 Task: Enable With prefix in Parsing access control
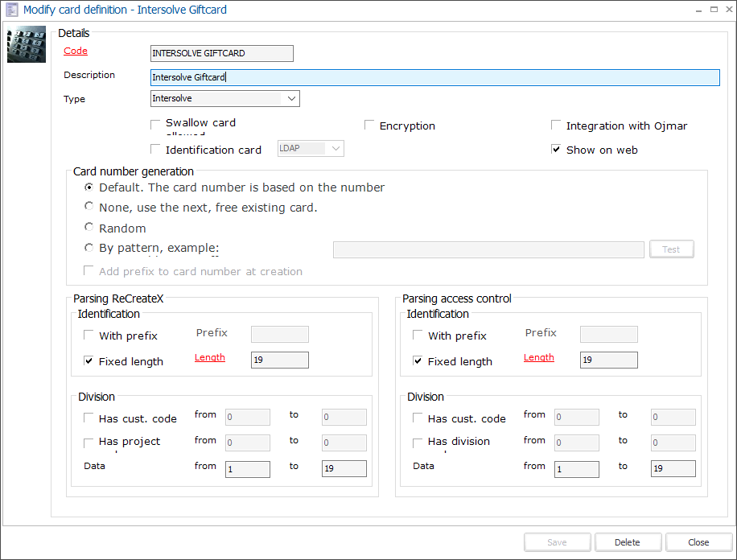[418, 336]
